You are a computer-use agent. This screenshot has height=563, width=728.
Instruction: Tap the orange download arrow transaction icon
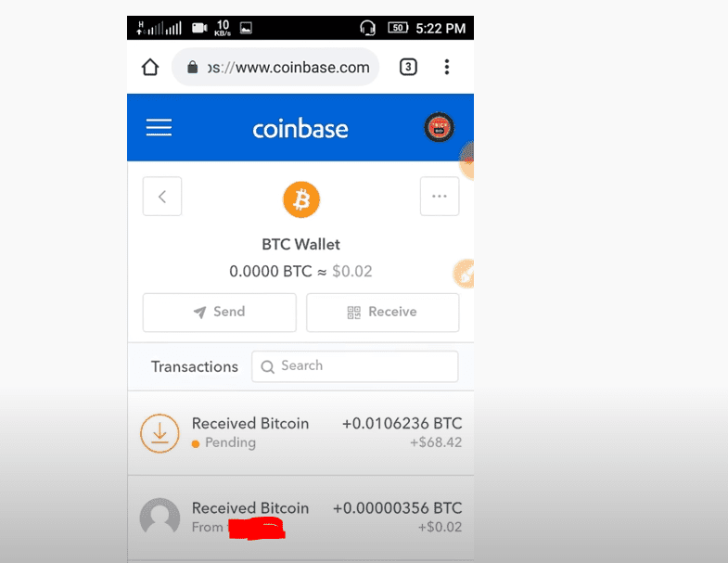point(160,433)
